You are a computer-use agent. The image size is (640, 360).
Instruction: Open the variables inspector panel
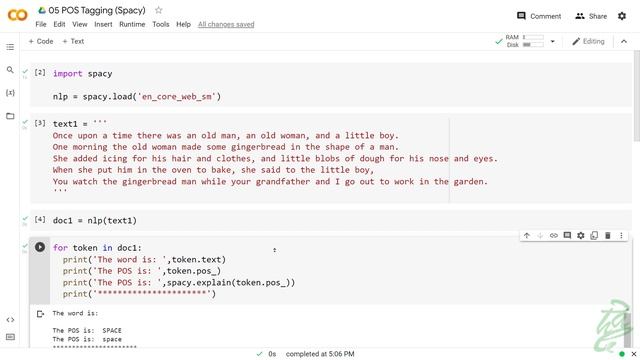(x=10, y=93)
